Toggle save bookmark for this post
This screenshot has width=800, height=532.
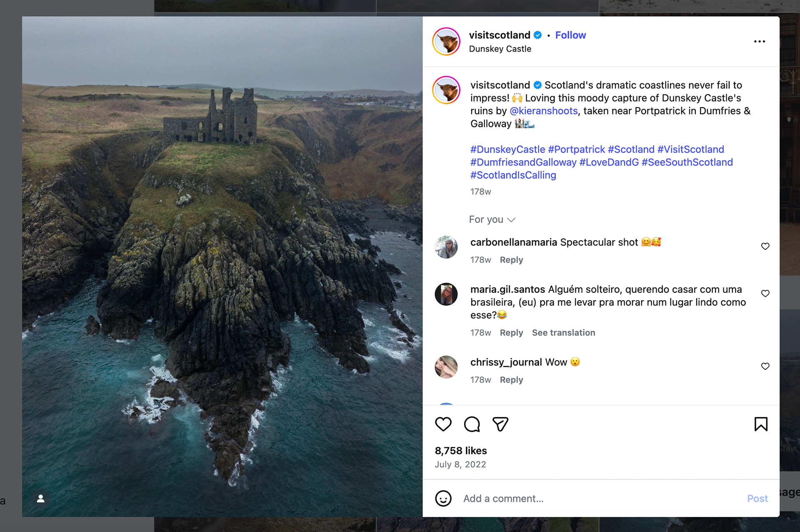[761, 424]
